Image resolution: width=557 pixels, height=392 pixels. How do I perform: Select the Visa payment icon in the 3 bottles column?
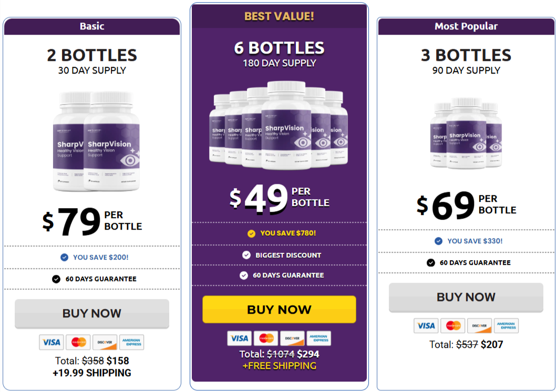click(426, 326)
